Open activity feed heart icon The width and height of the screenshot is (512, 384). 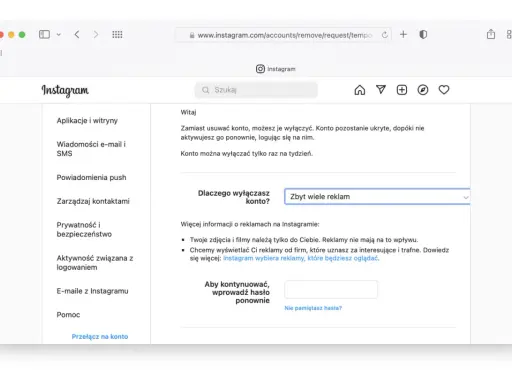tap(444, 90)
